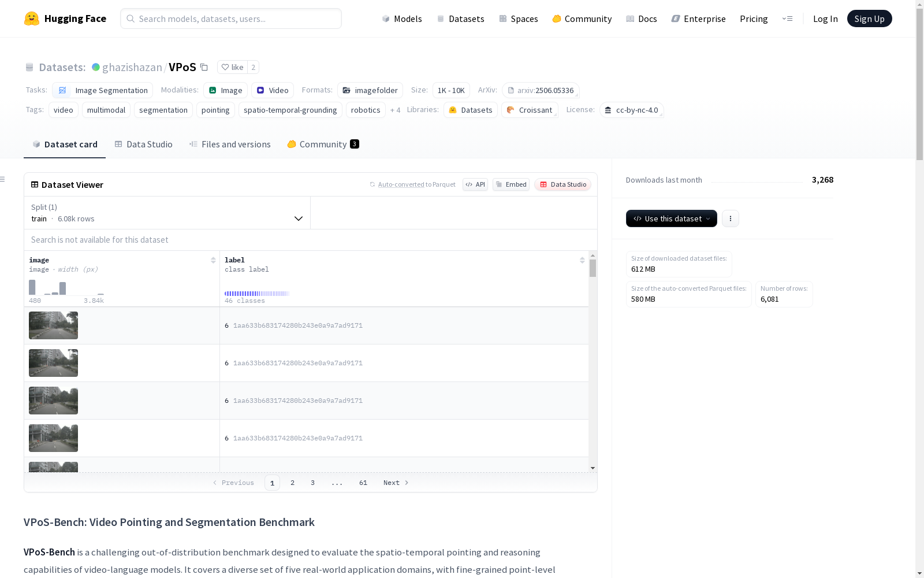924x578 pixels.
Task: Click the Log In link
Action: 825,18
